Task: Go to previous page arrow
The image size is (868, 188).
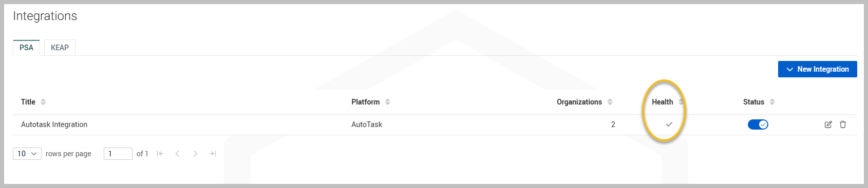Action: [x=177, y=154]
